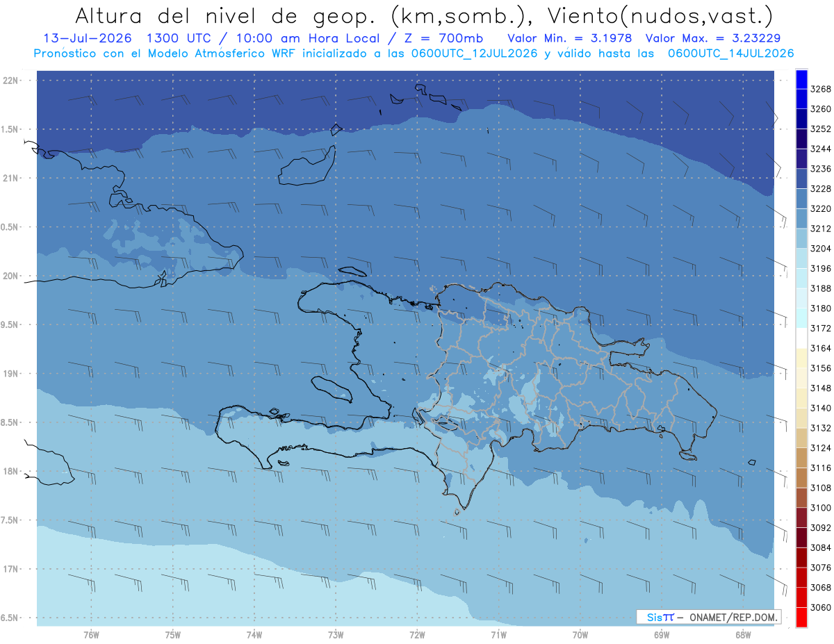Viewport: 834px width, 644px height.
Task: Click the legend value '3132'
Action: [821, 428]
